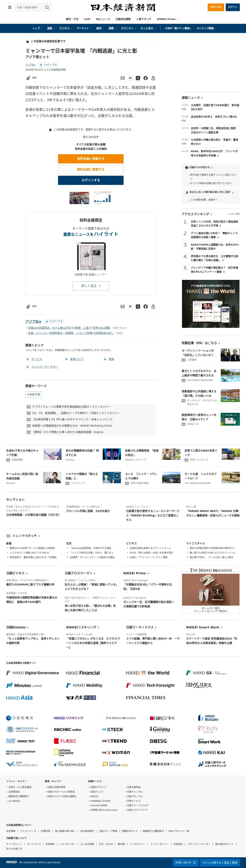This screenshot has width=246, height=868.
Task: Open NIKKEI Mobility logo link
Action: coord(84,685)
